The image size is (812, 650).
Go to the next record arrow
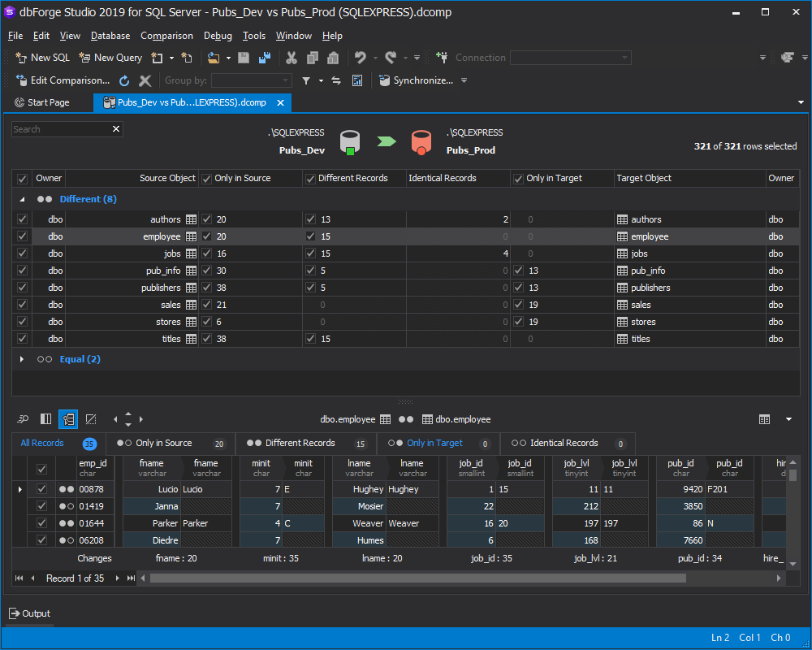(x=118, y=578)
